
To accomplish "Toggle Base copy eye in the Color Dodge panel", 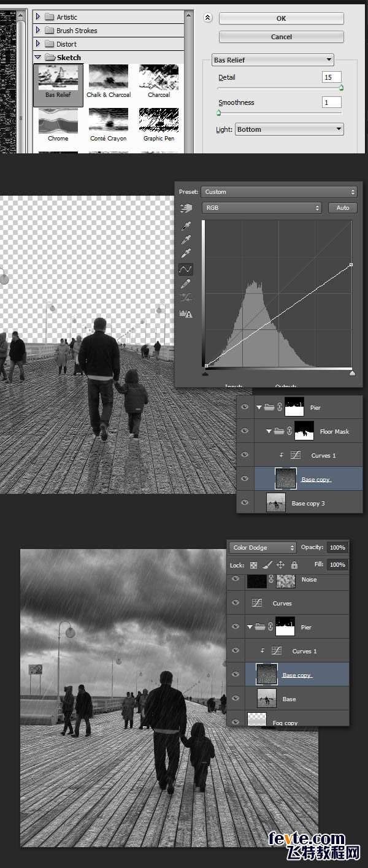I will (x=236, y=674).
